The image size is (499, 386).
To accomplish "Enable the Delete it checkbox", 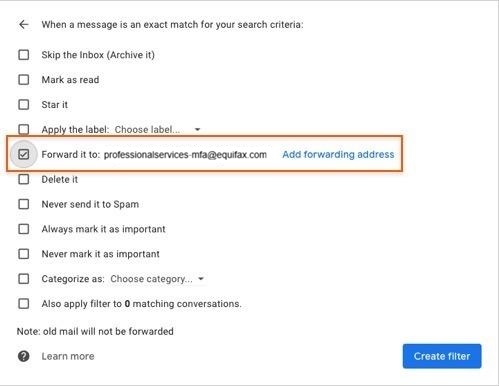I will tap(24, 179).
